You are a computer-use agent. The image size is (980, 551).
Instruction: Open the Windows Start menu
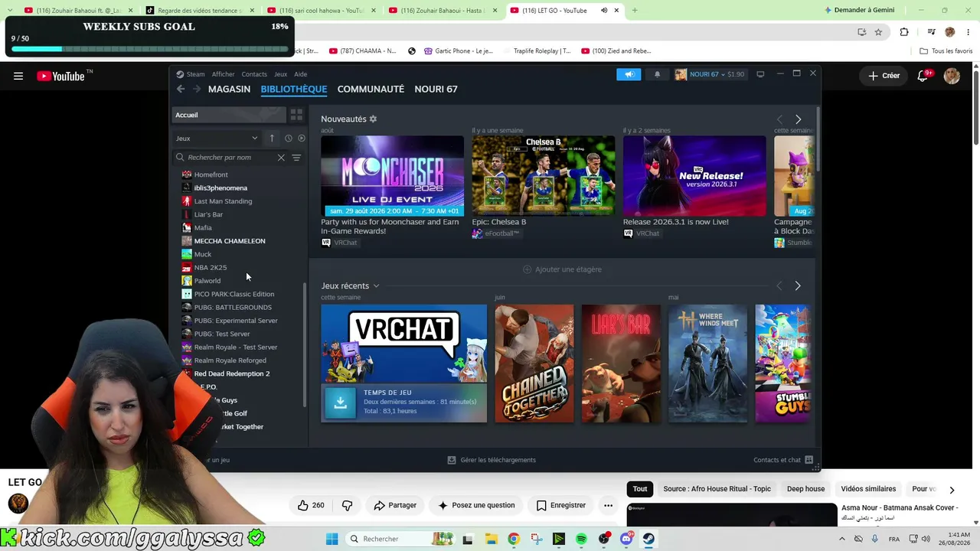pyautogui.click(x=332, y=539)
